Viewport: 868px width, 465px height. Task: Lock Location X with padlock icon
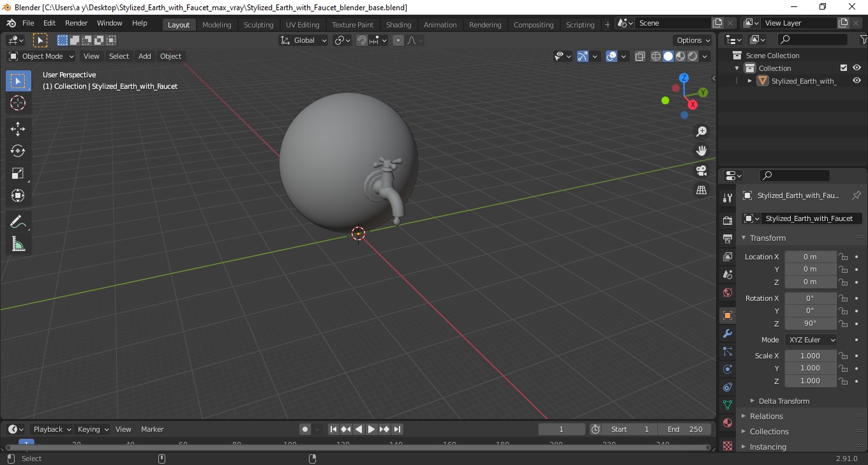(x=843, y=257)
